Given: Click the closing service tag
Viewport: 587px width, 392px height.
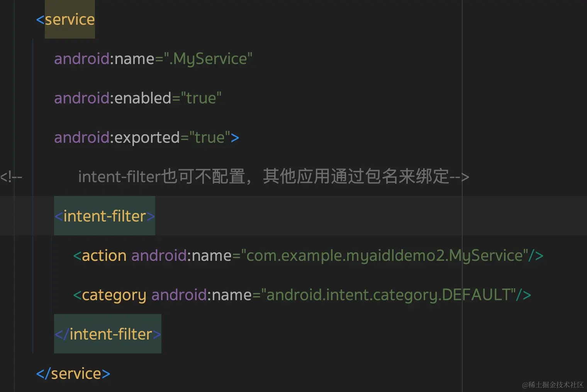Looking at the screenshot, I should (73, 373).
